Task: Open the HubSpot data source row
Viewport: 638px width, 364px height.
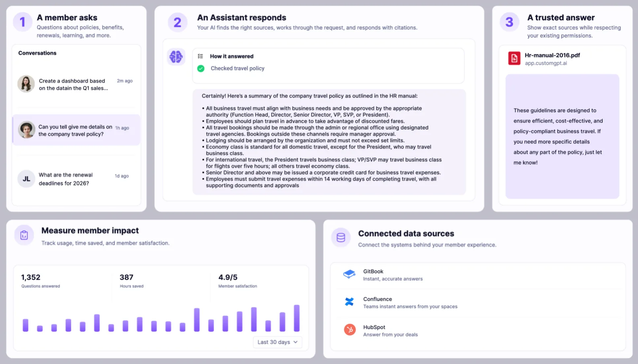Action: [478, 331]
